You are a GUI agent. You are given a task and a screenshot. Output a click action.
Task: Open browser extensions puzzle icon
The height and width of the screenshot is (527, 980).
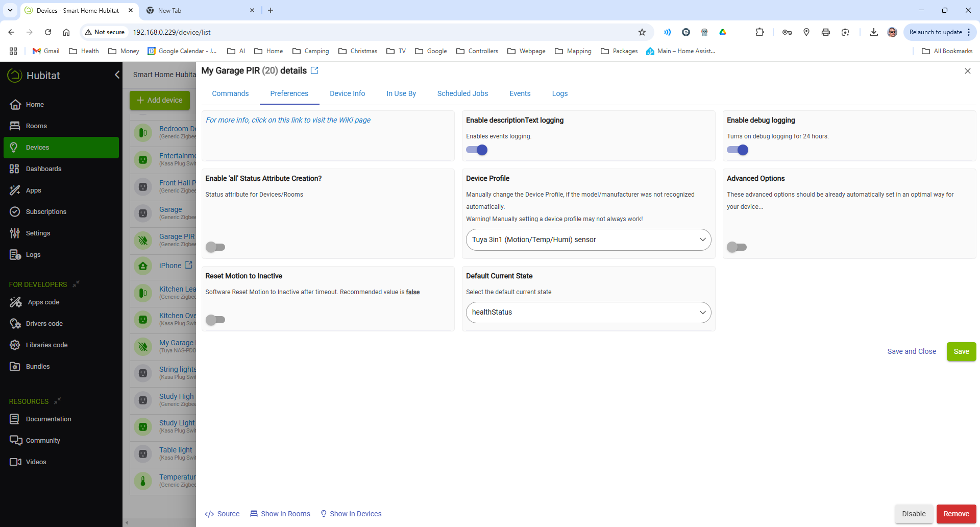[759, 32]
